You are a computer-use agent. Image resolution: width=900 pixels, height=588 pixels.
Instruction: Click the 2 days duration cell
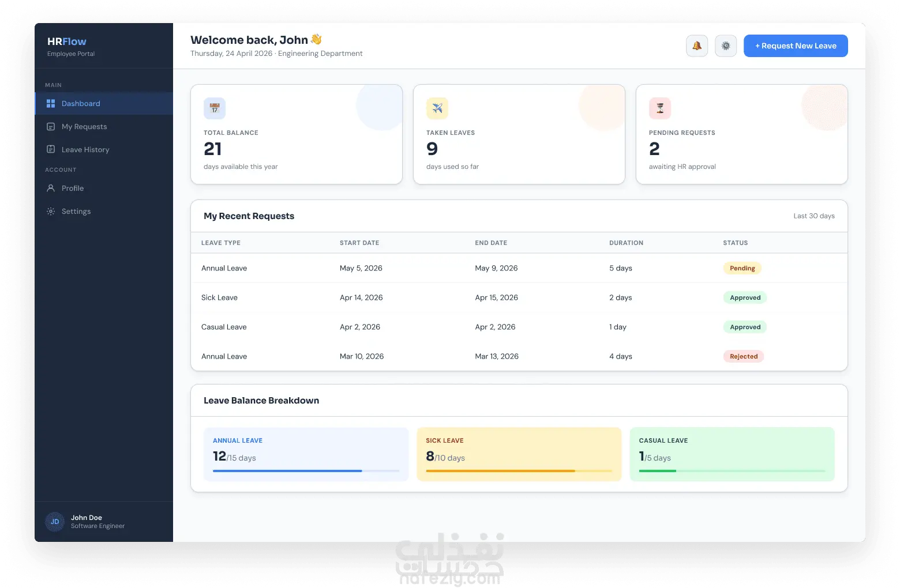coord(621,297)
